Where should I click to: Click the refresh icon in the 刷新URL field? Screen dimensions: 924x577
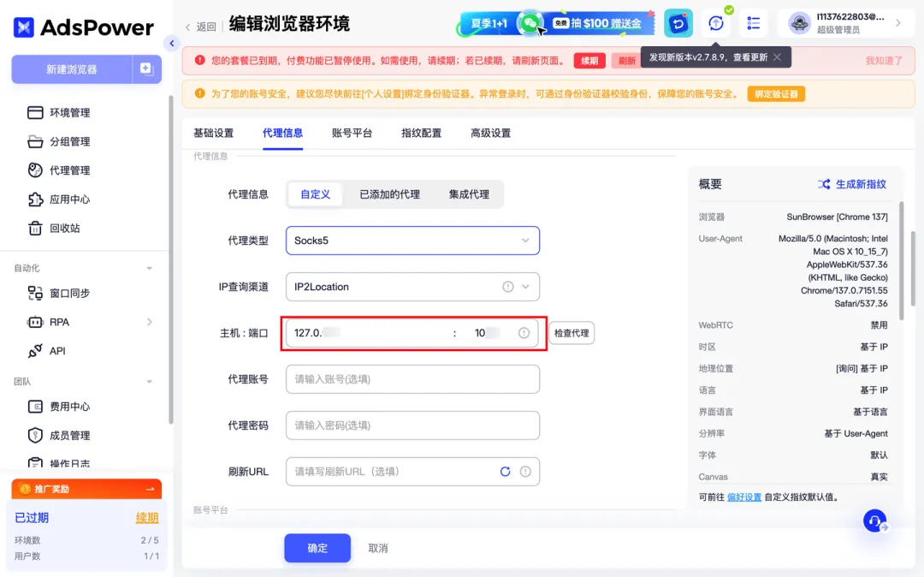pos(505,472)
